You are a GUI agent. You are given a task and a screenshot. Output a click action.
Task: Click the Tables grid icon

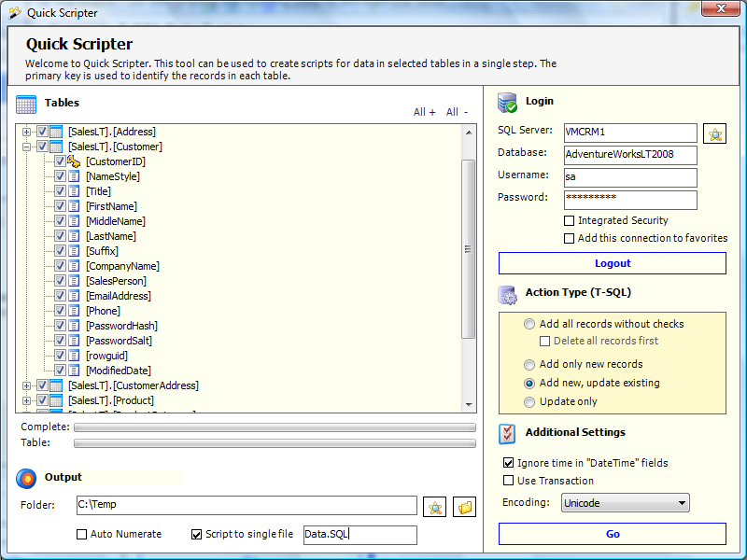pyautogui.click(x=26, y=105)
